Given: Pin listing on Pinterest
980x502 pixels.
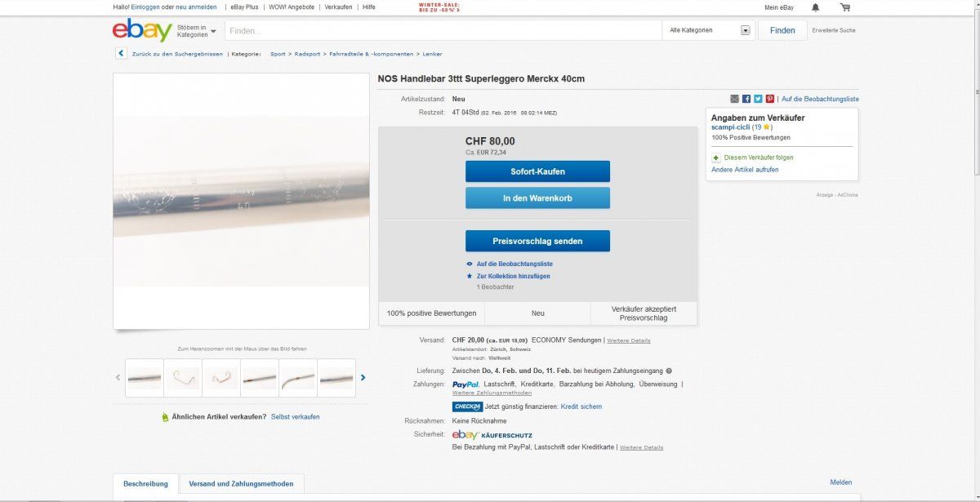Looking at the screenshot, I should tap(769, 99).
